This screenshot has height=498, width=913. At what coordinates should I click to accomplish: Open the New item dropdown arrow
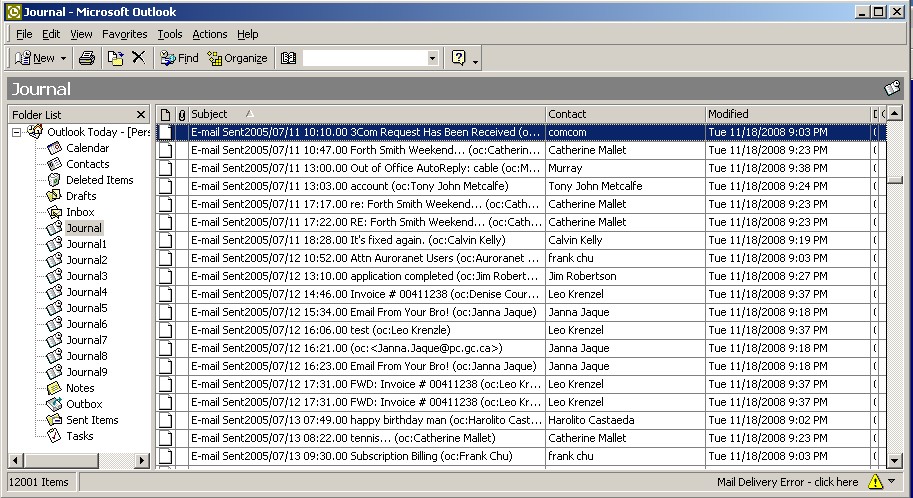[63, 58]
